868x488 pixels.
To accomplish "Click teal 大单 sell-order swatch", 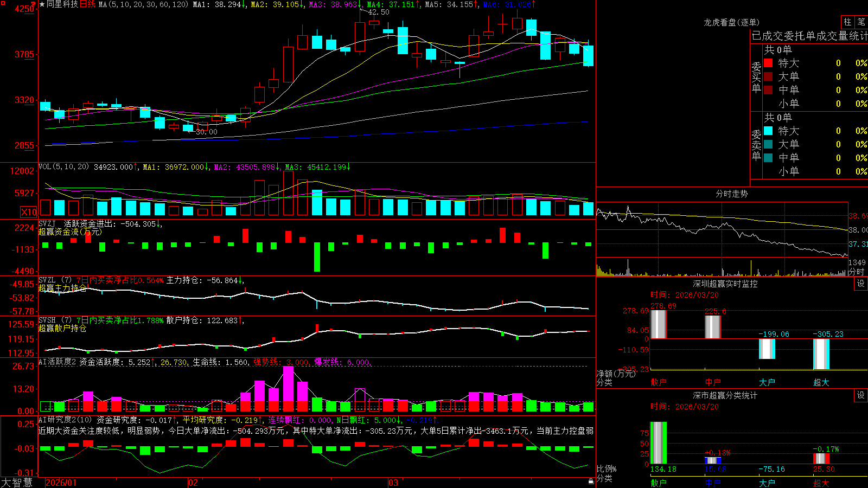I will point(768,144).
